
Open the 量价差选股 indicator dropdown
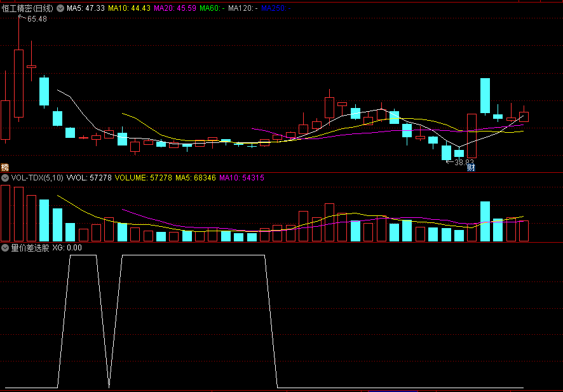coord(5,248)
